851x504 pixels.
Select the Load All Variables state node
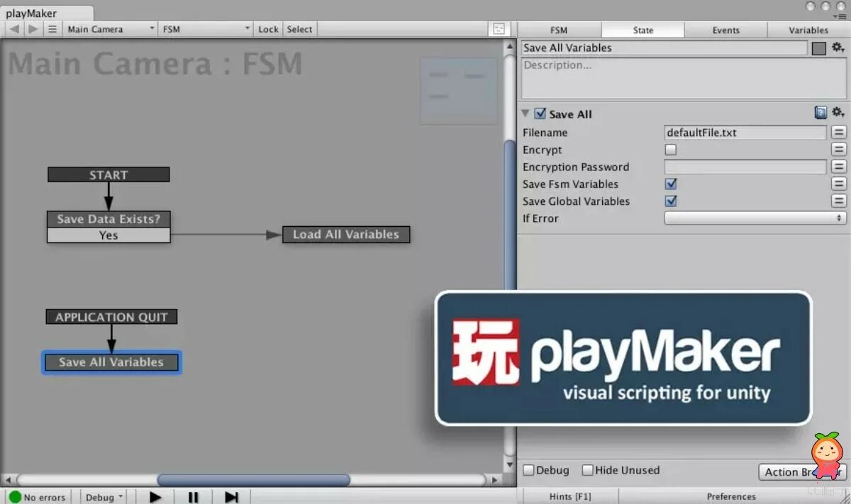[346, 235]
